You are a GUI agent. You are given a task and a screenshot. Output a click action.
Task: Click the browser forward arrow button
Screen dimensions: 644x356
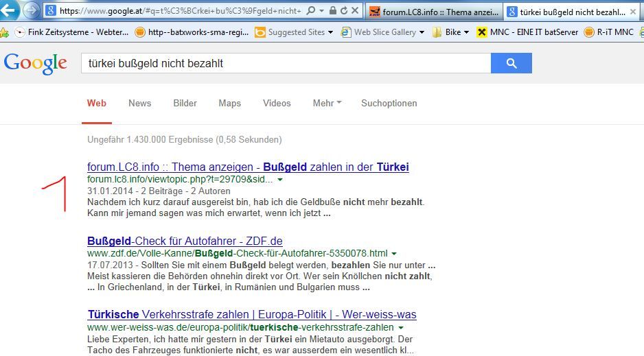click(31, 11)
